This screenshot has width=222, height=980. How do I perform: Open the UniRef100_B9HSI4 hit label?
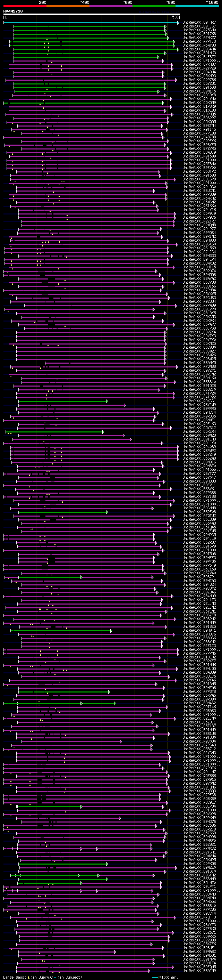pos(199,413)
